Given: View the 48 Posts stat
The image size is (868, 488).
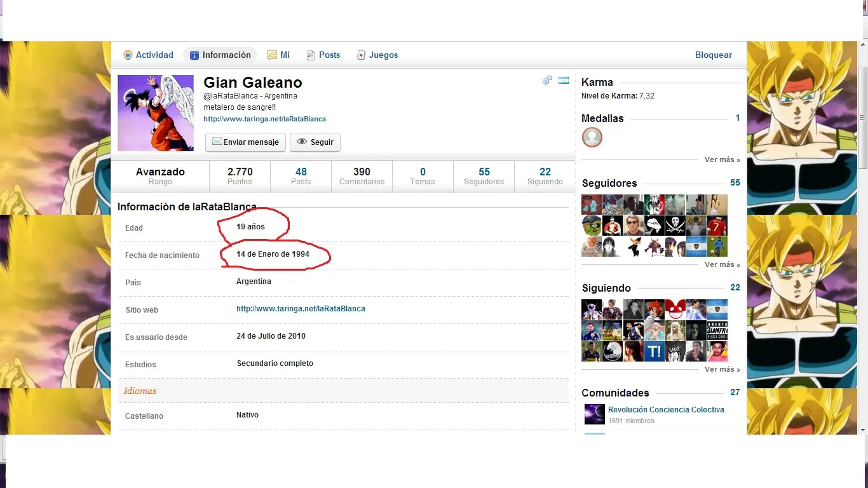Looking at the screenshot, I should tap(301, 176).
